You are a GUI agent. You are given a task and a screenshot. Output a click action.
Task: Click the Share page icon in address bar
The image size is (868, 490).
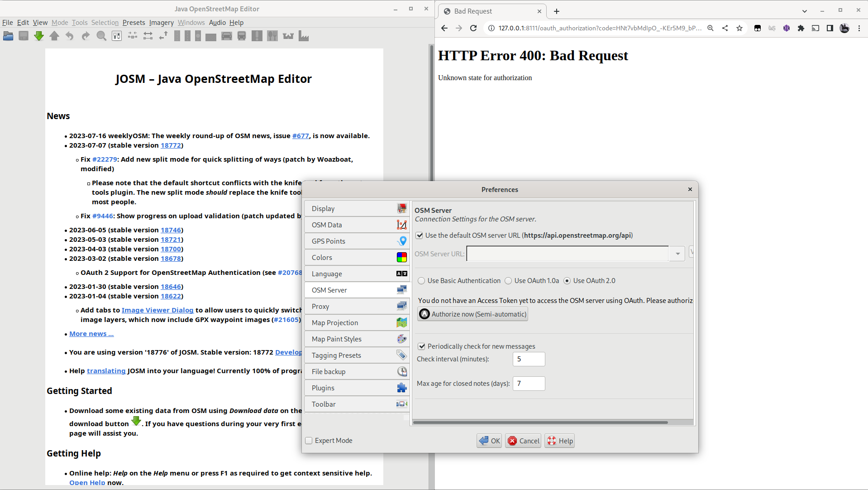[x=725, y=28]
